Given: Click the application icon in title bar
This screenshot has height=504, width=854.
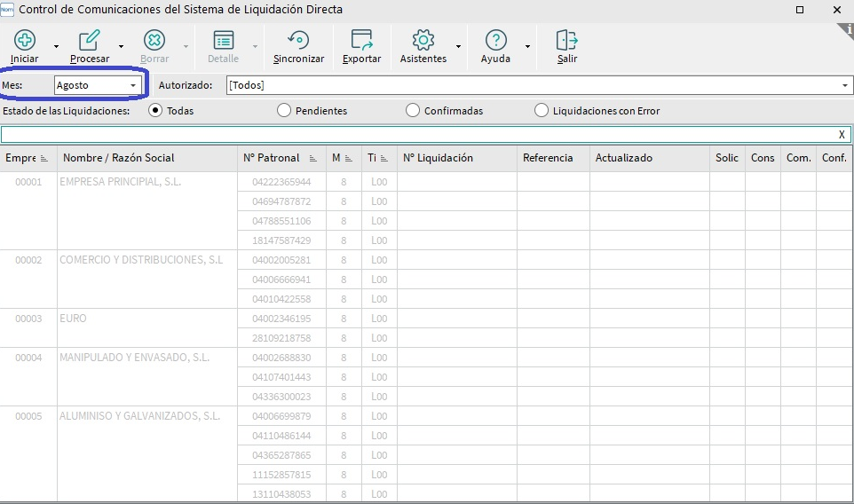Looking at the screenshot, I should (7, 9).
